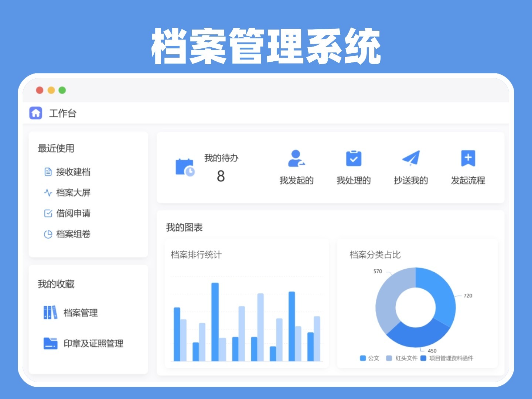
Task: Switch to the 工作台 tab
Action: coord(64,113)
